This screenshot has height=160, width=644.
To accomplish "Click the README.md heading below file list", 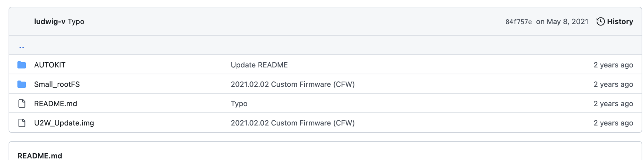I will [x=40, y=156].
